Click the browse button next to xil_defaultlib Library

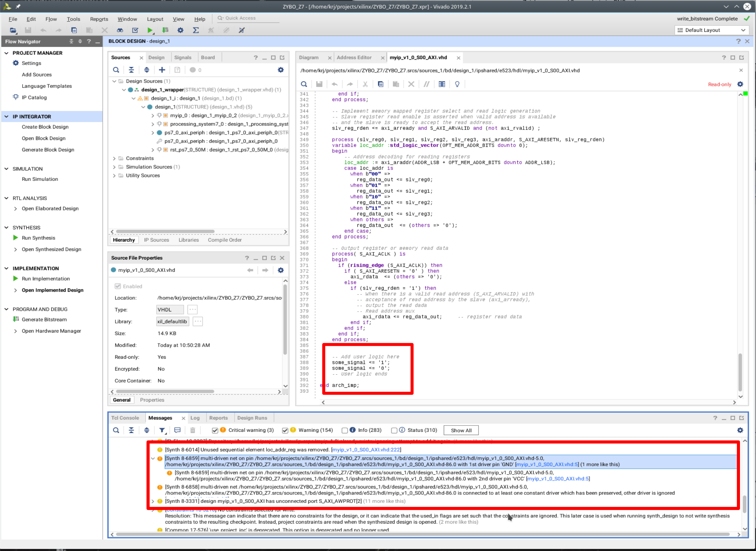[198, 322]
